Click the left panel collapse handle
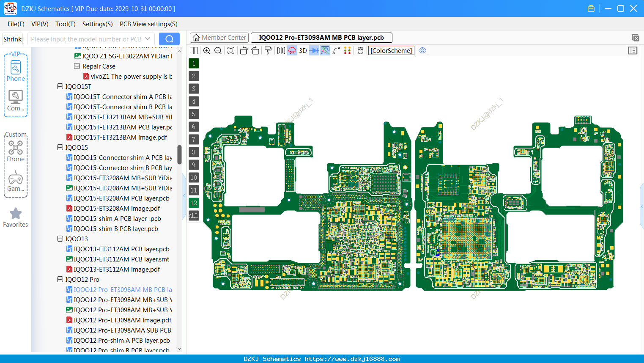Viewport: 644px width, 363px height. tap(184, 195)
